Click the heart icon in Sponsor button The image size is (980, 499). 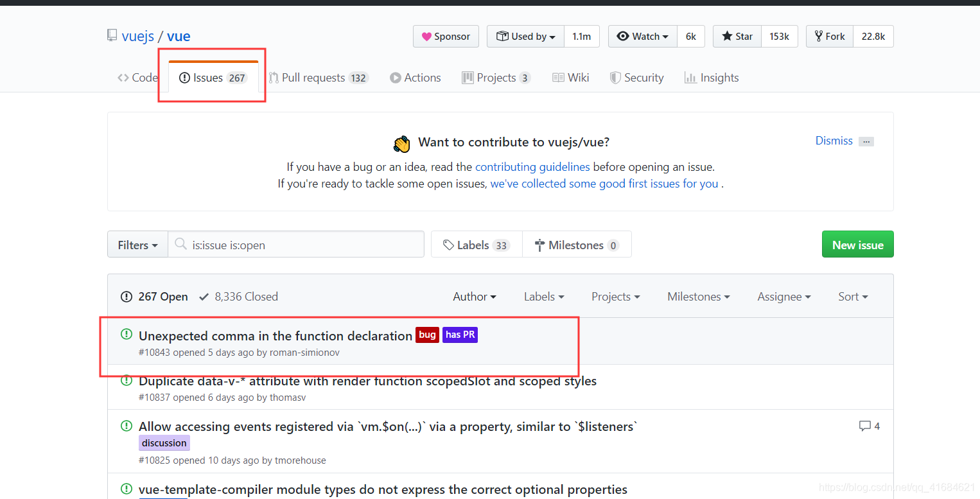[x=426, y=37]
